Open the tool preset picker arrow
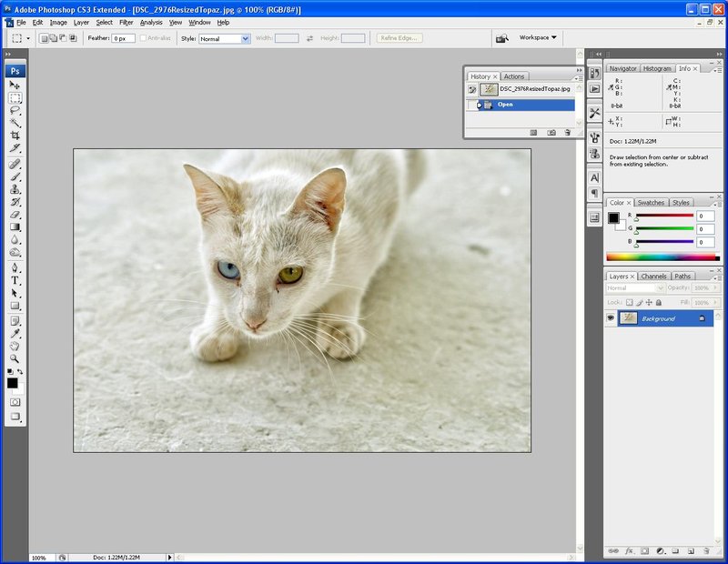Screen dimensions: 728x564 pos(28,38)
